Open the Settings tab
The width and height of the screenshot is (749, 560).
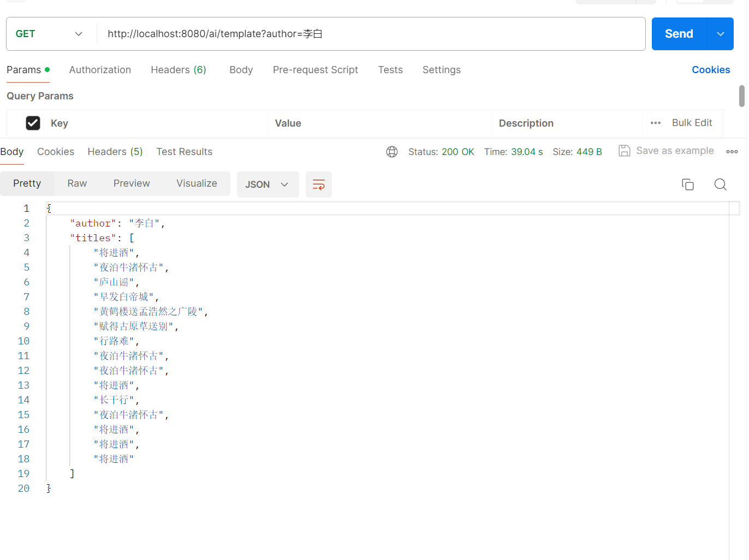point(442,70)
